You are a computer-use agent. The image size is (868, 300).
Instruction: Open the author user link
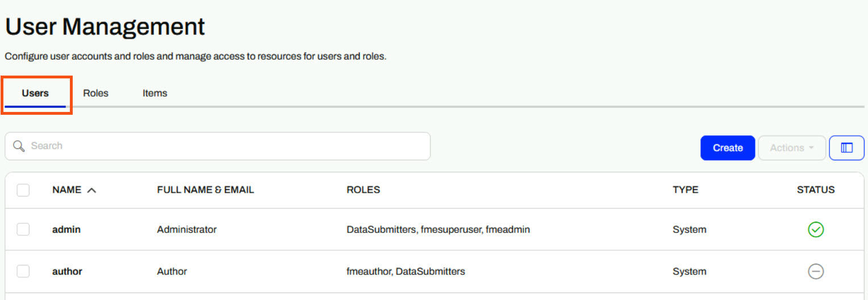67,272
